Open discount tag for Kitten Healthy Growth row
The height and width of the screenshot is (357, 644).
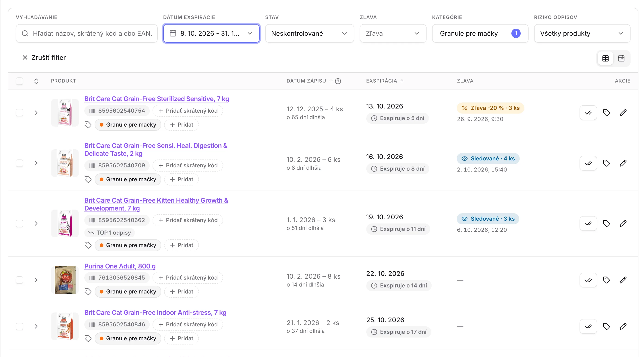tap(606, 223)
